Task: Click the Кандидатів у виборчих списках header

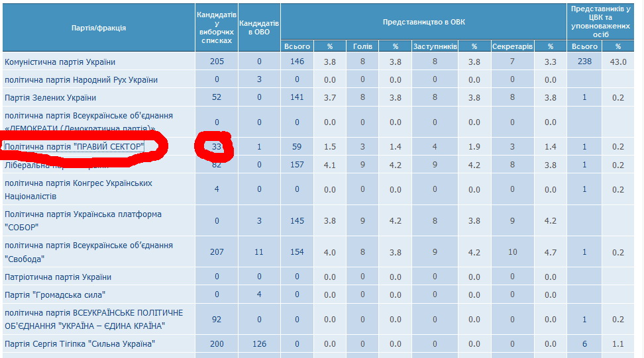Action: coord(217,28)
